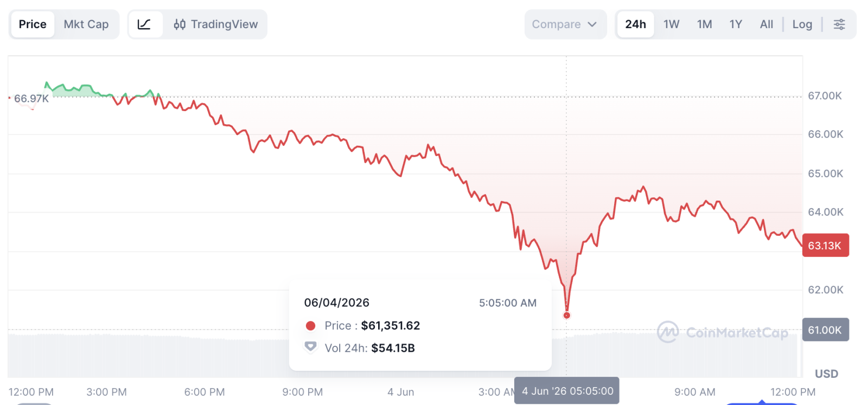The height and width of the screenshot is (405, 868).
Task: Open the Compare dropdown
Action: [x=565, y=24]
